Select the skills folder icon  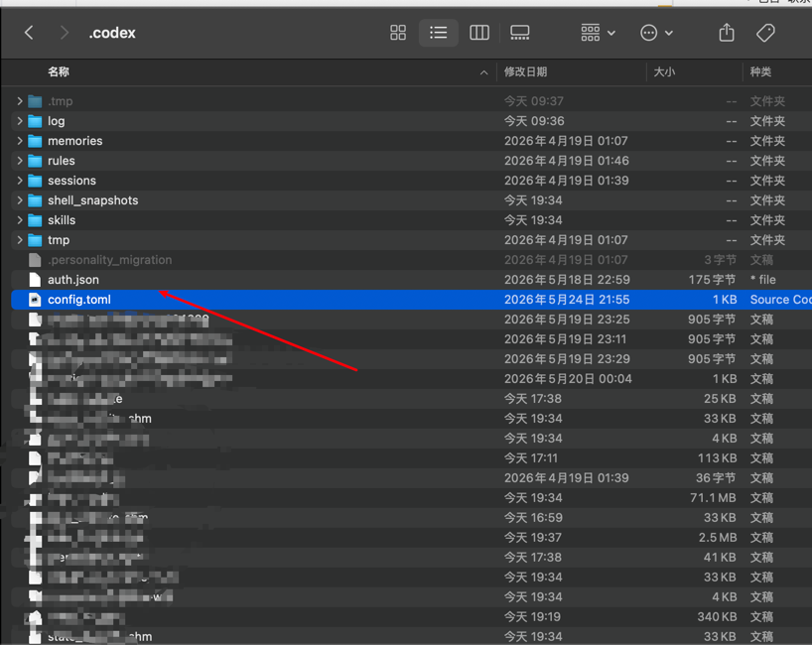[35, 220]
